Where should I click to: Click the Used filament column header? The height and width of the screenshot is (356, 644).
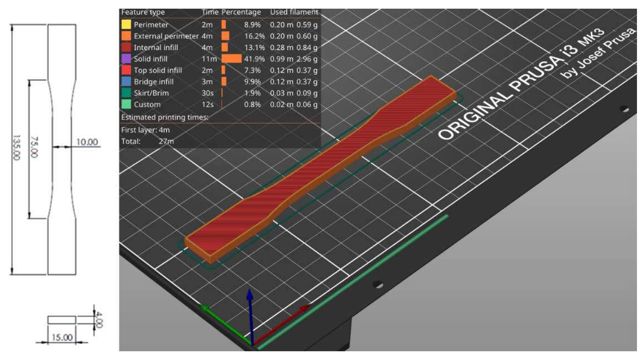point(294,12)
